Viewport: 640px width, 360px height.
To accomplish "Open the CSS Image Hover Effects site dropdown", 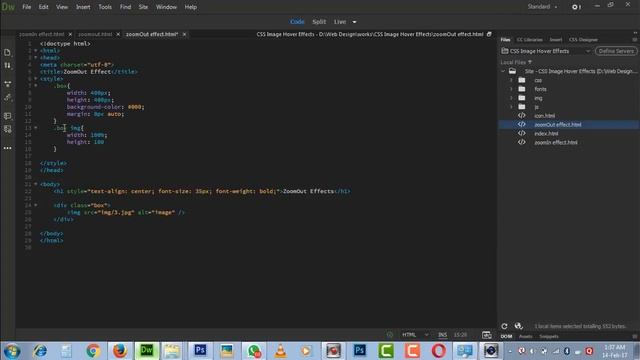I will pos(546,51).
